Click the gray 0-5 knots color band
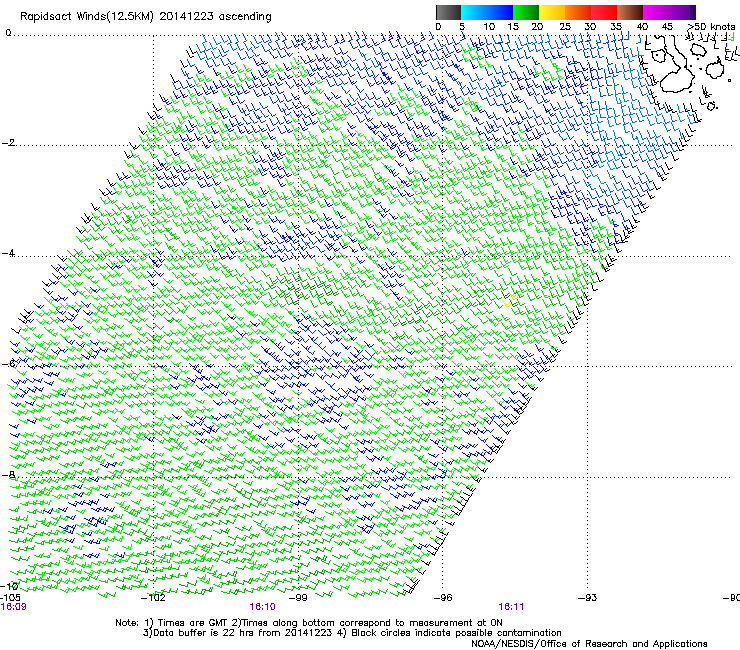740x650 pixels. click(449, 12)
